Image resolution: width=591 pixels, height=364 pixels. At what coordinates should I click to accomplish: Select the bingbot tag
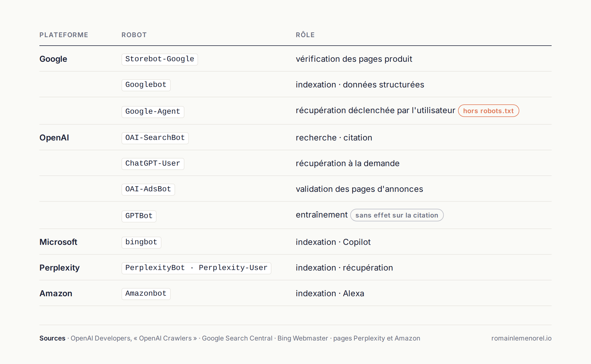click(x=141, y=242)
